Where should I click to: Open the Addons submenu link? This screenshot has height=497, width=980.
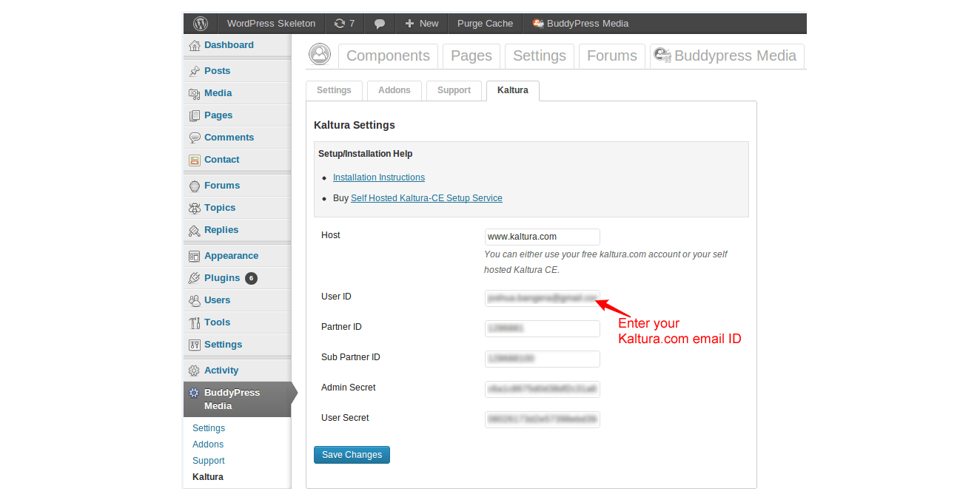pyautogui.click(x=208, y=444)
